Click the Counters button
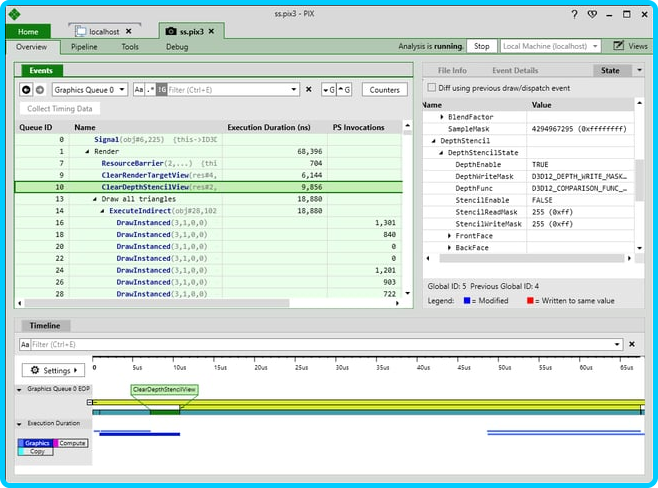This screenshot has width=658, height=488. pos(384,90)
